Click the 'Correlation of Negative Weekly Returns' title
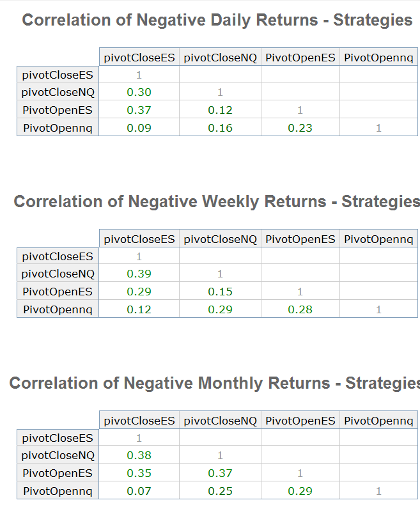This screenshot has width=420, height=507. (217, 202)
